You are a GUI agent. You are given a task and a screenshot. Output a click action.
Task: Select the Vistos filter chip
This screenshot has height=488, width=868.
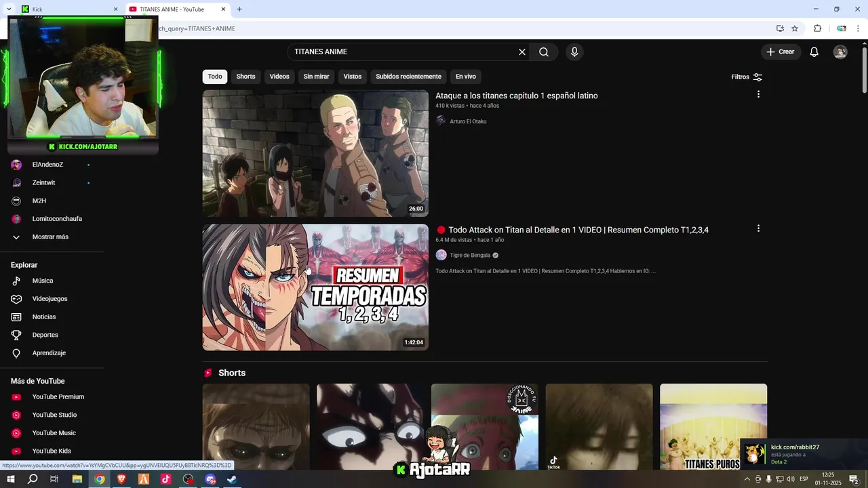click(353, 77)
